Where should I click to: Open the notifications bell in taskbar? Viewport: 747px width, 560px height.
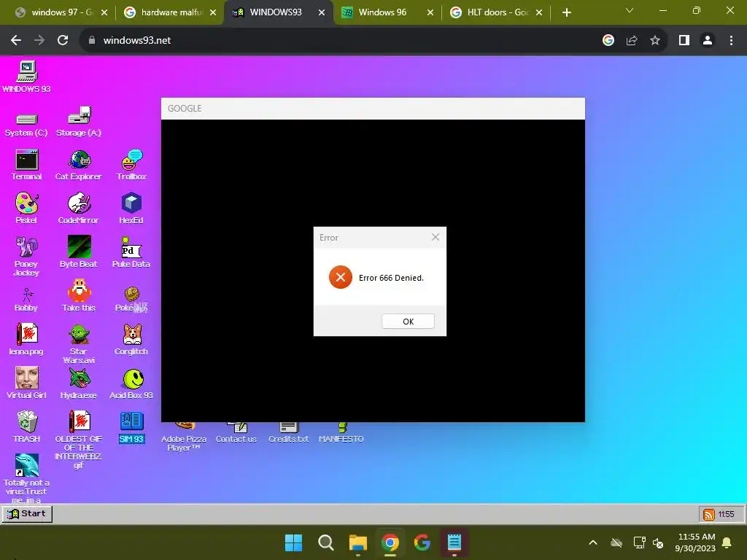coord(727,542)
